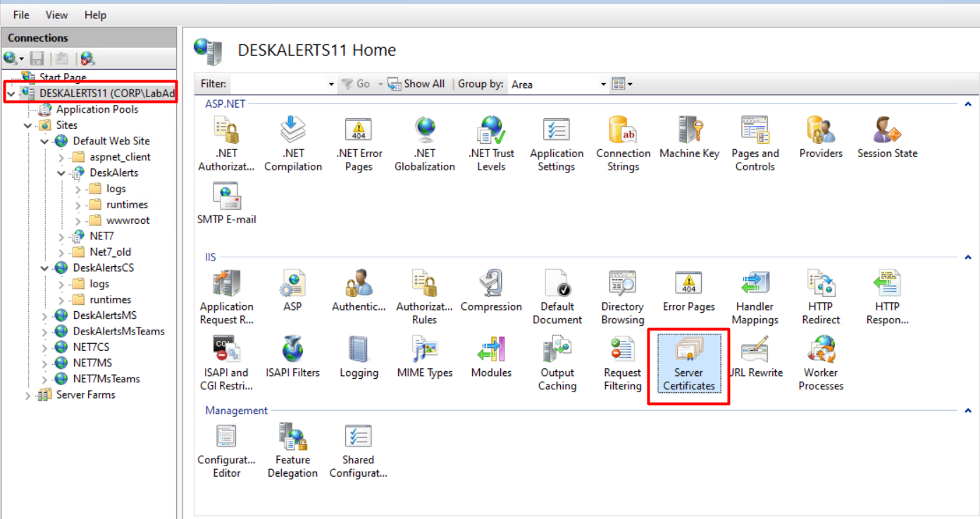
Task: Open the File menu
Action: [21, 15]
